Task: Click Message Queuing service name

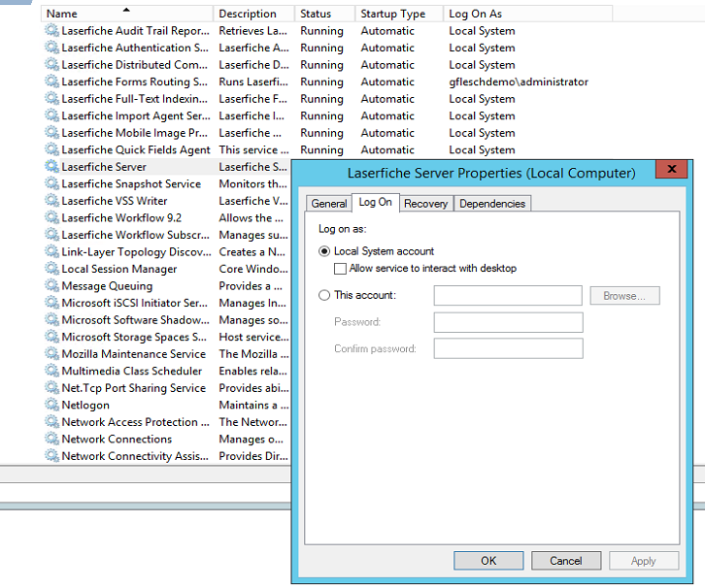Action: click(x=107, y=285)
